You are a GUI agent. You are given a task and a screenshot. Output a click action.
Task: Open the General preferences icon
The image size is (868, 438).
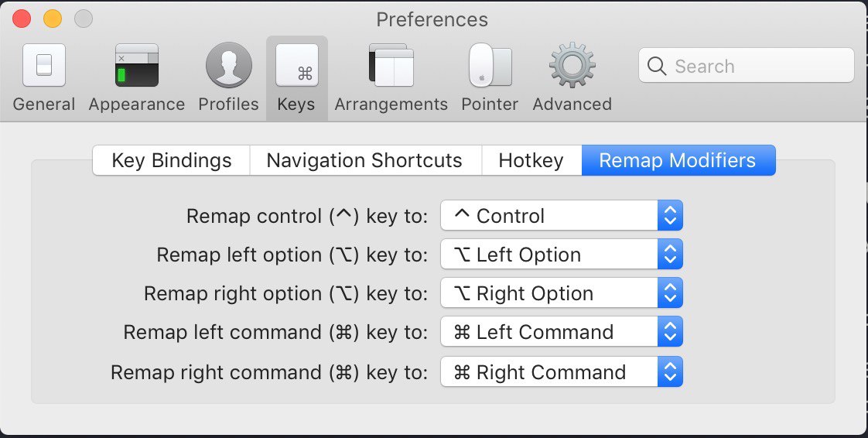coord(44,65)
